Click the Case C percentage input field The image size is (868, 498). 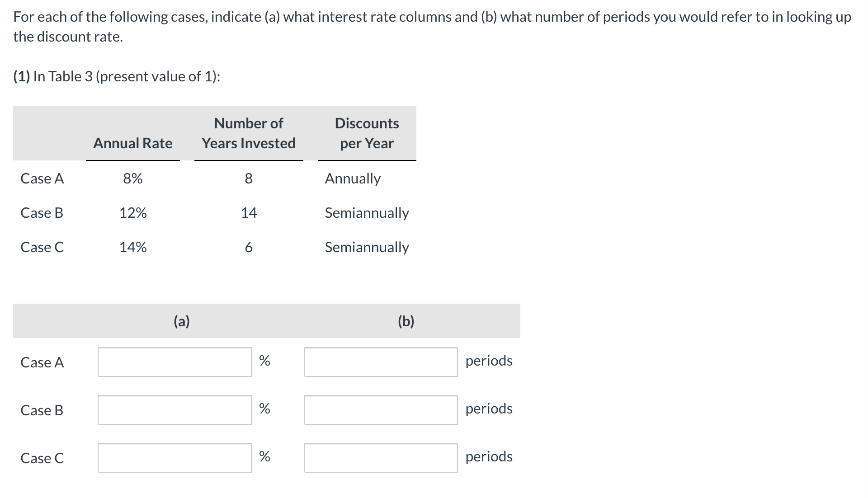click(174, 458)
